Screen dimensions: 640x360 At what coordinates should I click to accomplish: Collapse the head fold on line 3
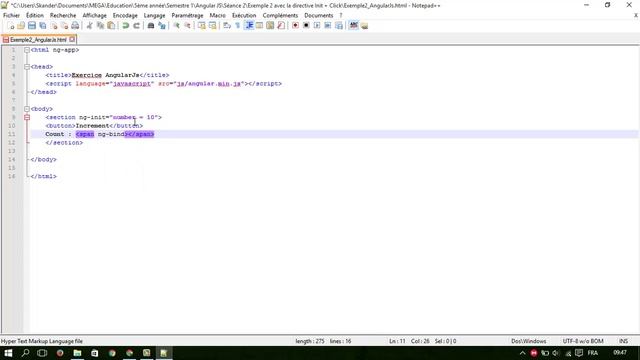coord(27,67)
